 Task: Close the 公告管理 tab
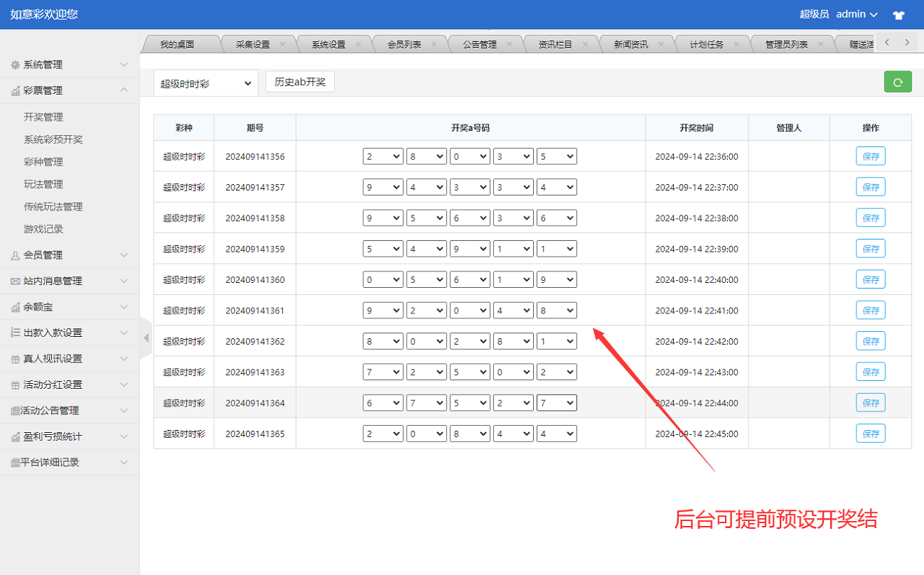point(509,44)
